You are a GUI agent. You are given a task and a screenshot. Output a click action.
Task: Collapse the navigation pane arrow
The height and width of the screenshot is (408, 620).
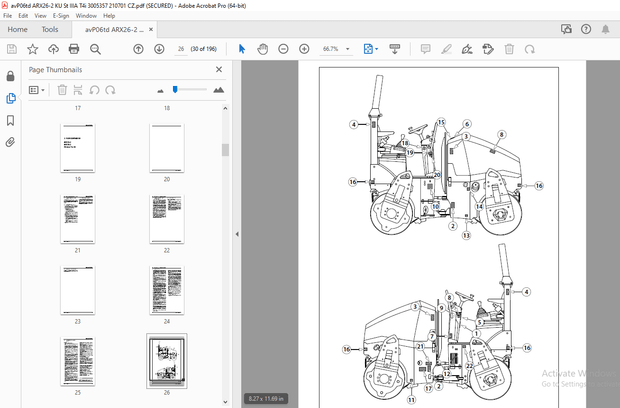click(x=237, y=234)
